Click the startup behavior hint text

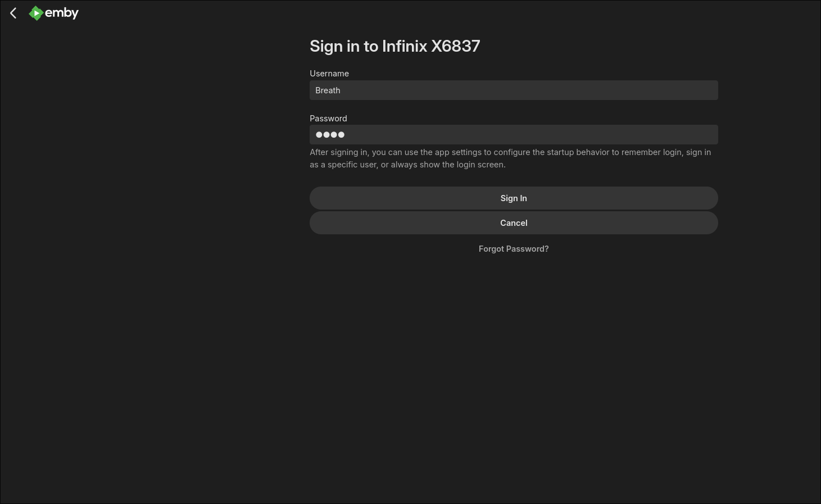coord(510,158)
